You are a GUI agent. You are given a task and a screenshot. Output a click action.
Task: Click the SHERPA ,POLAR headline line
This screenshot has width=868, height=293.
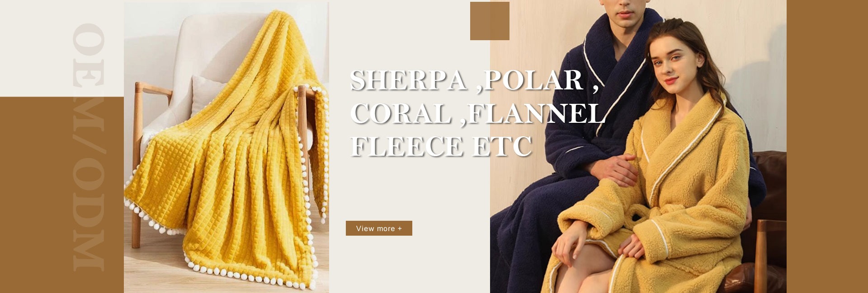(475, 80)
